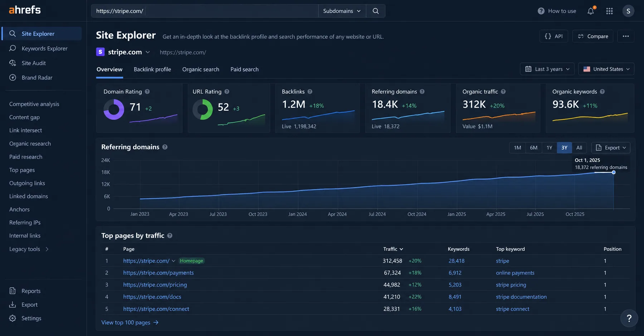644x336 pixels.
Task: Click the search magnifier button in URL bar
Action: coord(376,11)
